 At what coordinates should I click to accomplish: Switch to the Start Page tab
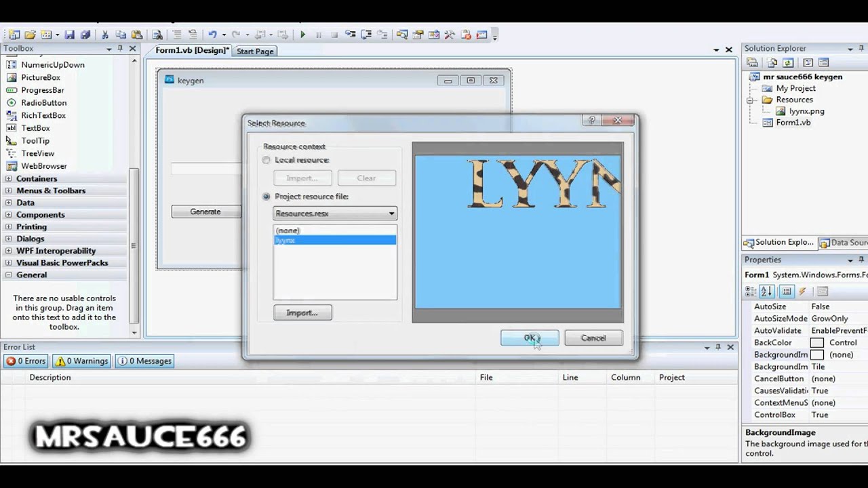(x=255, y=52)
